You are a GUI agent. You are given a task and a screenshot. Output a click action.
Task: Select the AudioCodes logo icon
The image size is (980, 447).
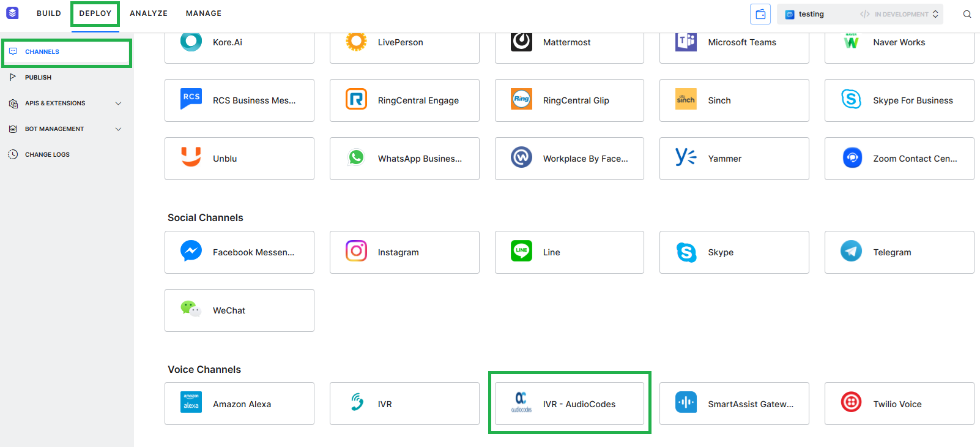tap(521, 402)
